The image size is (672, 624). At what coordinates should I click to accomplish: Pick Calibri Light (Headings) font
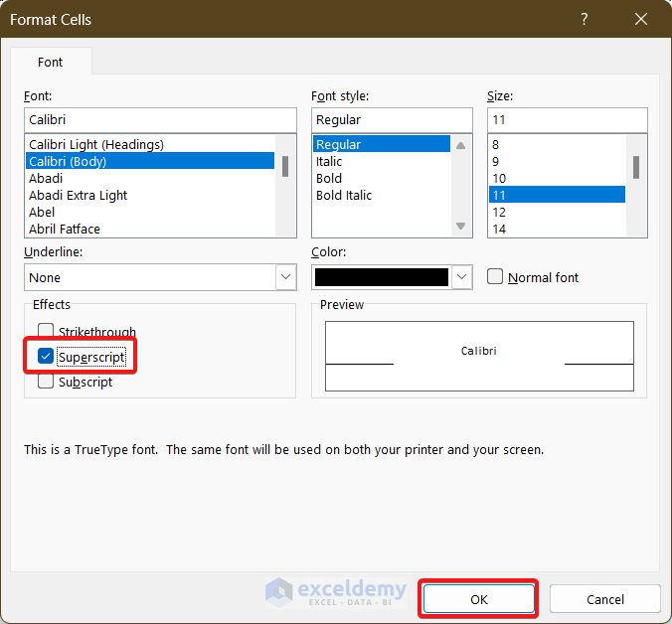click(96, 144)
